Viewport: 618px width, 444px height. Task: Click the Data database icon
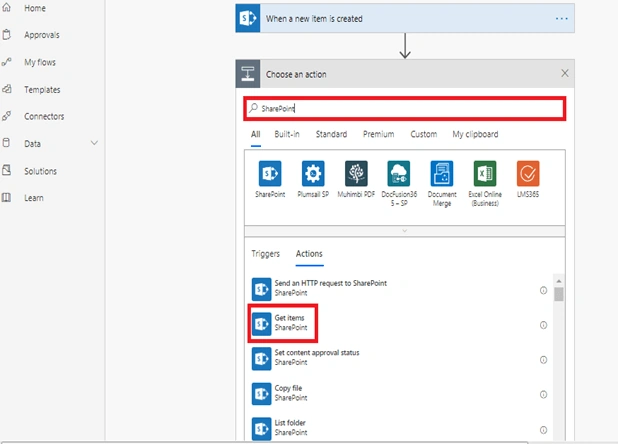(x=6, y=143)
